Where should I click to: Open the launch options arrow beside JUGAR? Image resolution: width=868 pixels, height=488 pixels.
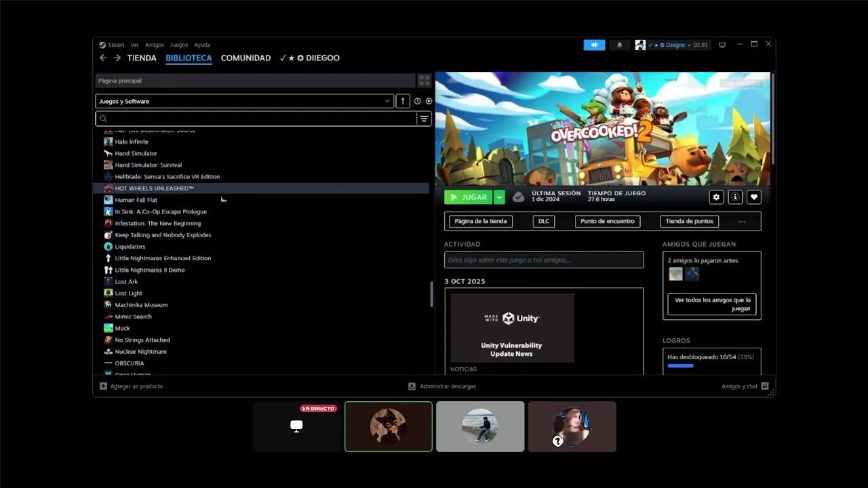(x=499, y=197)
